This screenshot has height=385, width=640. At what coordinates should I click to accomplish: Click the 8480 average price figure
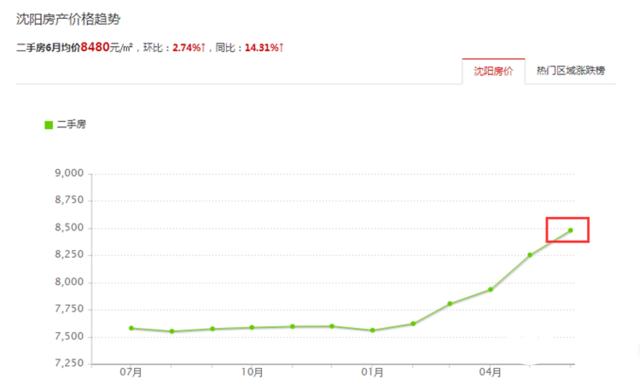[x=95, y=47]
